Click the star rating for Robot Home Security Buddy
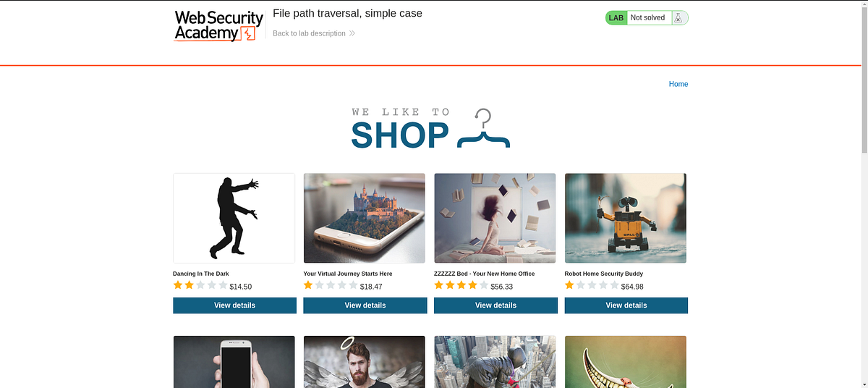The image size is (868, 388). point(592,286)
